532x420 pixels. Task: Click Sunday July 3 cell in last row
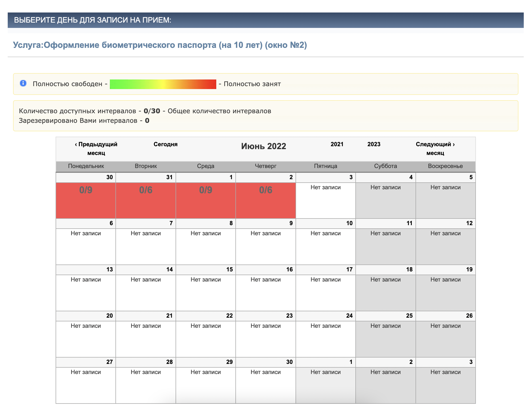click(x=446, y=385)
